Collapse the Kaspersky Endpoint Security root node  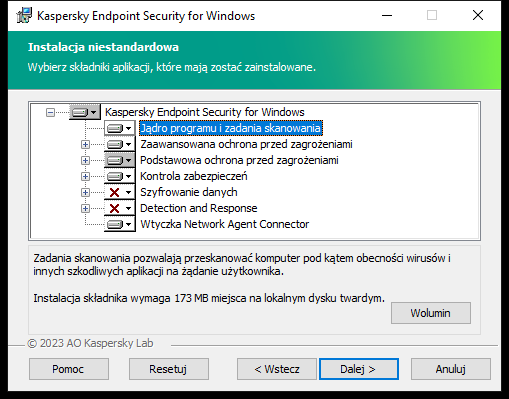[x=50, y=112]
